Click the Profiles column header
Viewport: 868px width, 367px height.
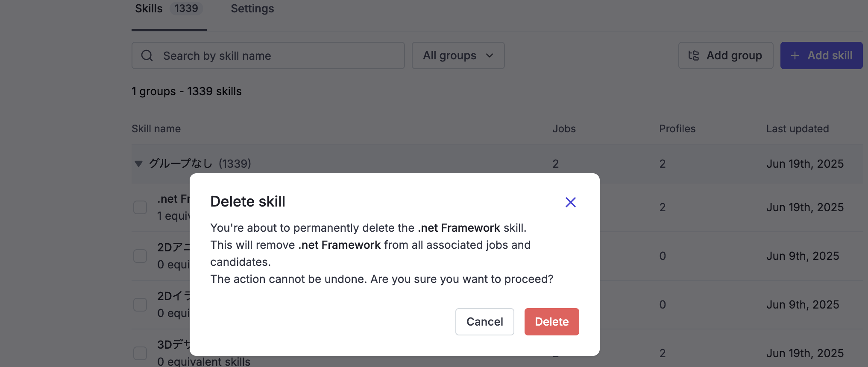[x=677, y=129]
